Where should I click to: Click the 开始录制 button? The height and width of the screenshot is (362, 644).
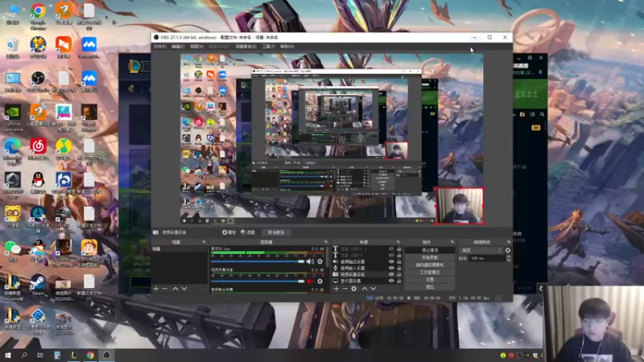[430, 257]
